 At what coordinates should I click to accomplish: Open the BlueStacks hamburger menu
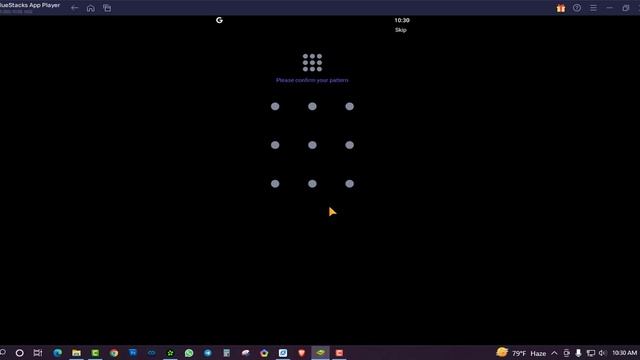pos(593,8)
